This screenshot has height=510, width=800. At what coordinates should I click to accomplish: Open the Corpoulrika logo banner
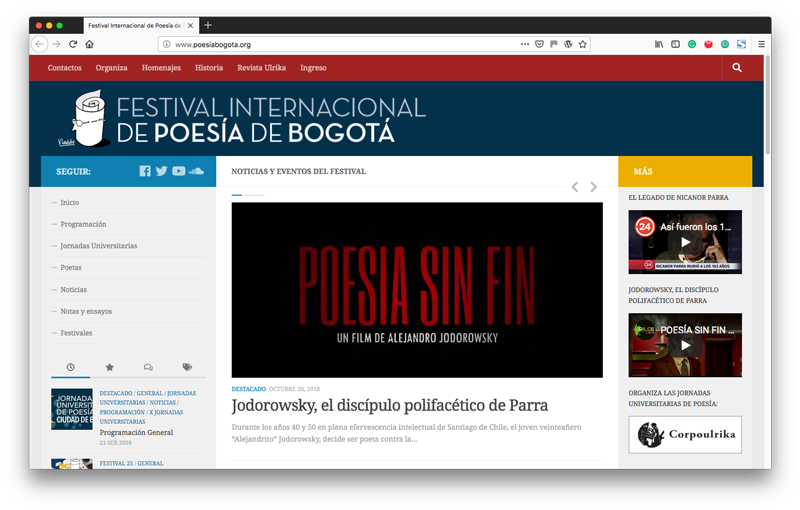(x=685, y=435)
